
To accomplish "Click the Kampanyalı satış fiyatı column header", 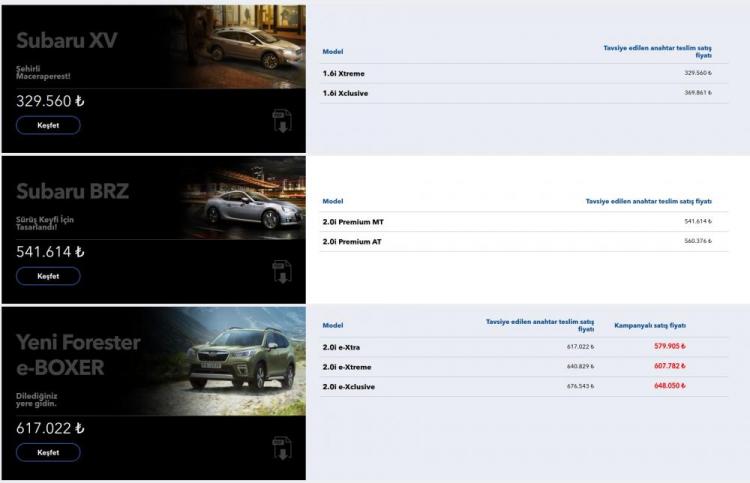I will (x=649, y=325).
